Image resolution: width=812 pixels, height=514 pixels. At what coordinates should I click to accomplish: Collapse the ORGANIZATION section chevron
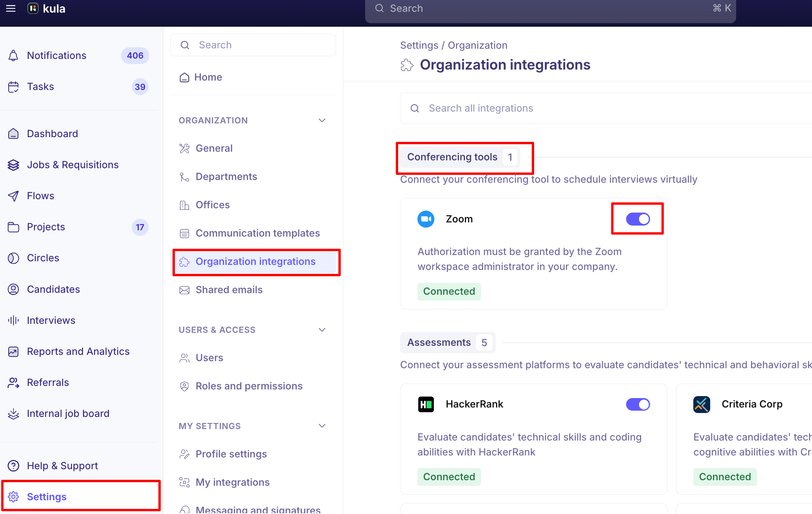pyautogui.click(x=322, y=120)
